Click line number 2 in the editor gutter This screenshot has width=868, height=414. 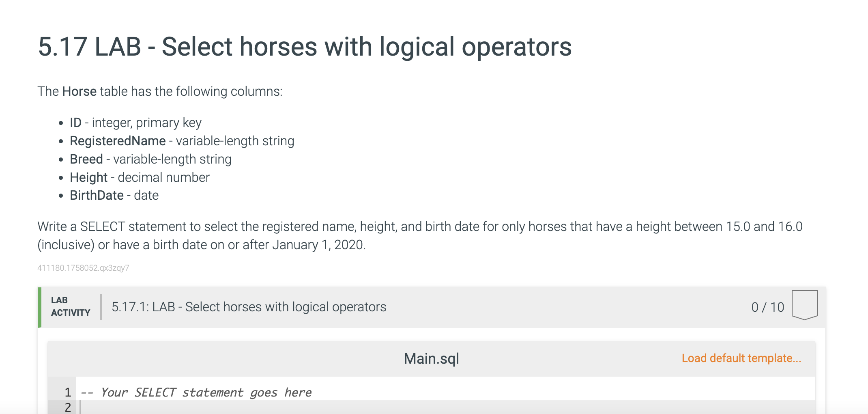67,406
